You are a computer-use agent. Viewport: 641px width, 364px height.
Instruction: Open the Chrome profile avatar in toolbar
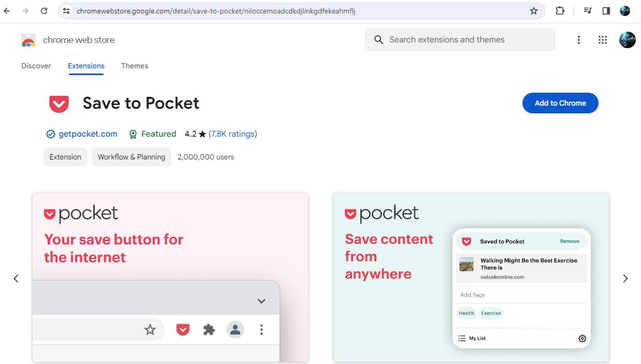coord(625,11)
